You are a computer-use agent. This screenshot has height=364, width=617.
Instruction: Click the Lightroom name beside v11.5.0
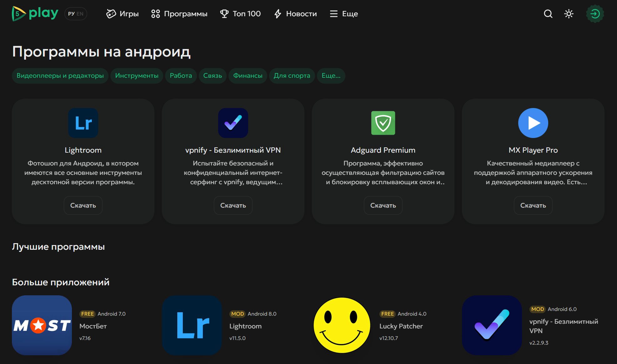(245, 326)
